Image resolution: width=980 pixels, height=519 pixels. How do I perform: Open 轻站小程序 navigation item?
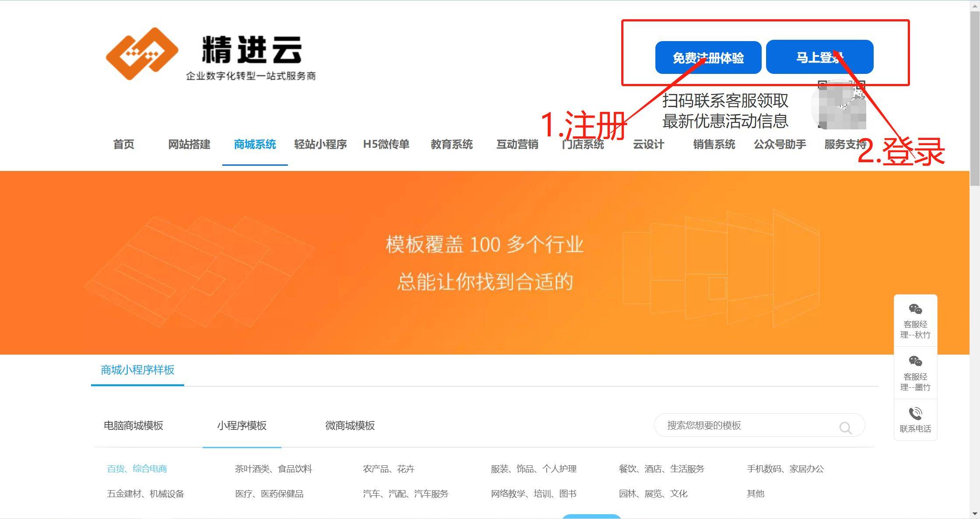click(x=321, y=144)
